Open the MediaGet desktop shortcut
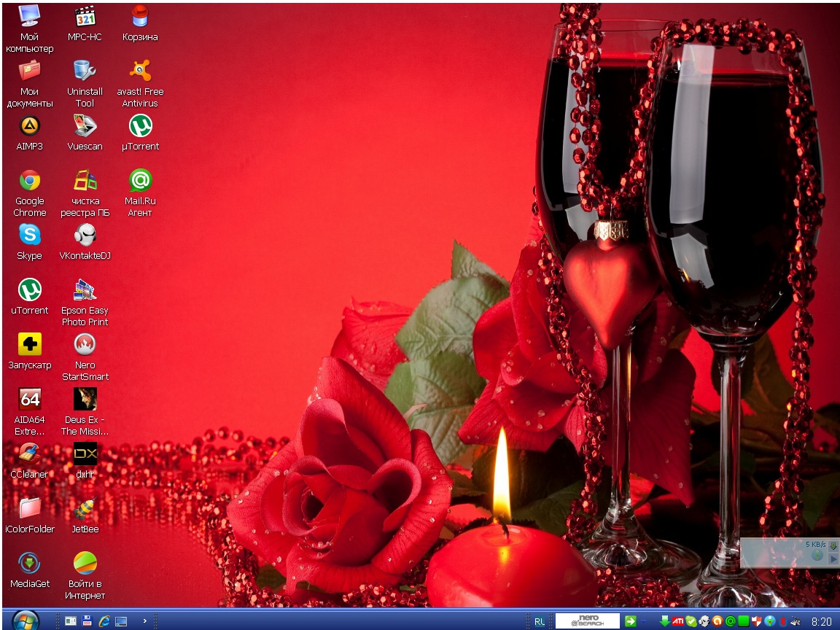 click(29, 564)
